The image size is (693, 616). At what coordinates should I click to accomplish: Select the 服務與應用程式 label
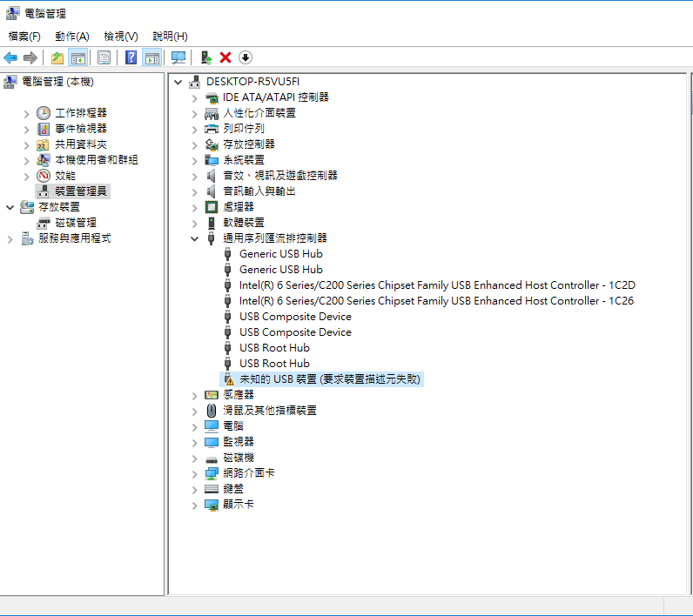click(75, 238)
